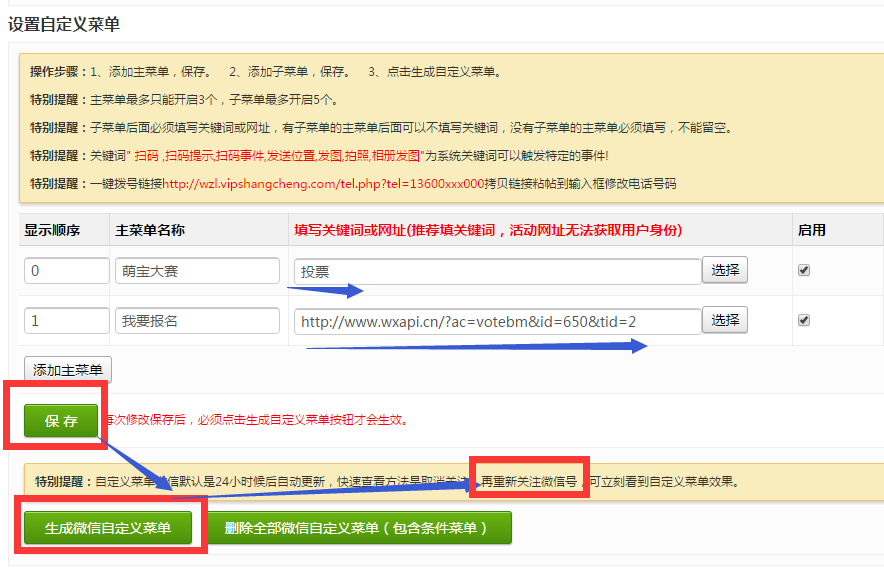Screen dimensions: 884x568
Task: Click the 添加主菜单 button
Action: (x=67, y=370)
